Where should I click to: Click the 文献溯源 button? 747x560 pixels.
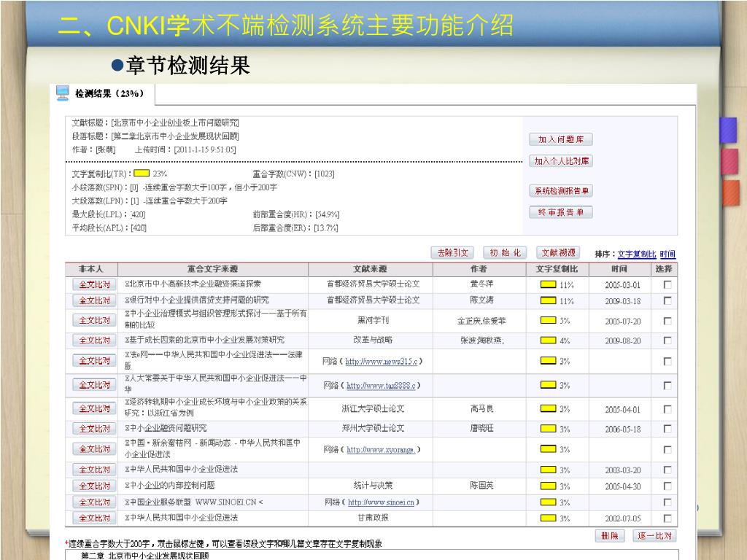[x=558, y=253]
